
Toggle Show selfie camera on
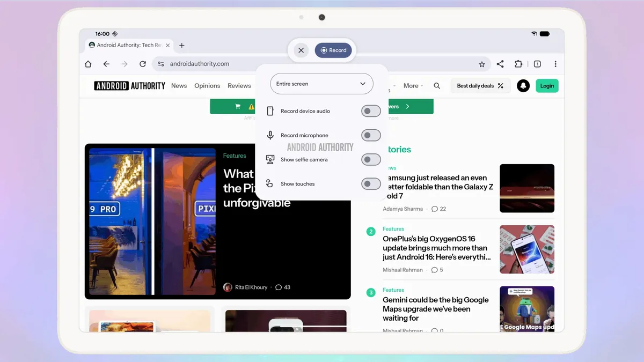(371, 159)
